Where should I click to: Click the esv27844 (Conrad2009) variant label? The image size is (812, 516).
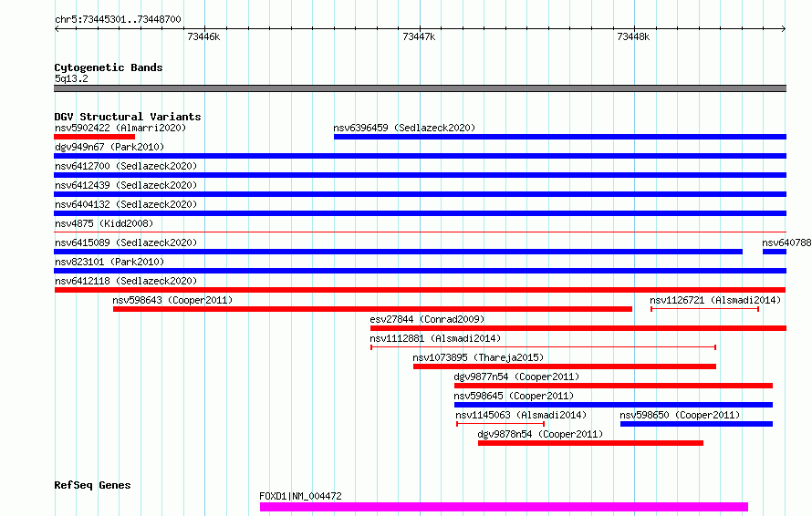tap(427, 319)
